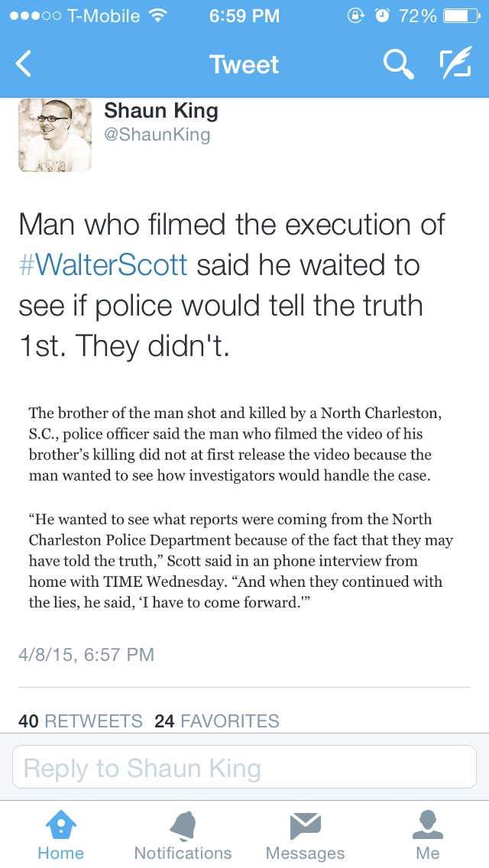The height and width of the screenshot is (868, 489).
Task: Tap the back arrow icon
Action: (24, 64)
